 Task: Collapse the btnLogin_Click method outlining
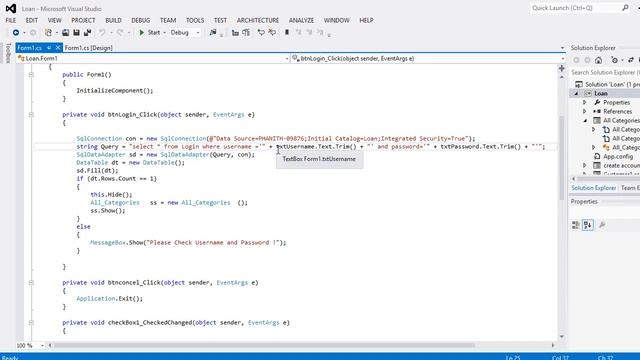coord(31,115)
